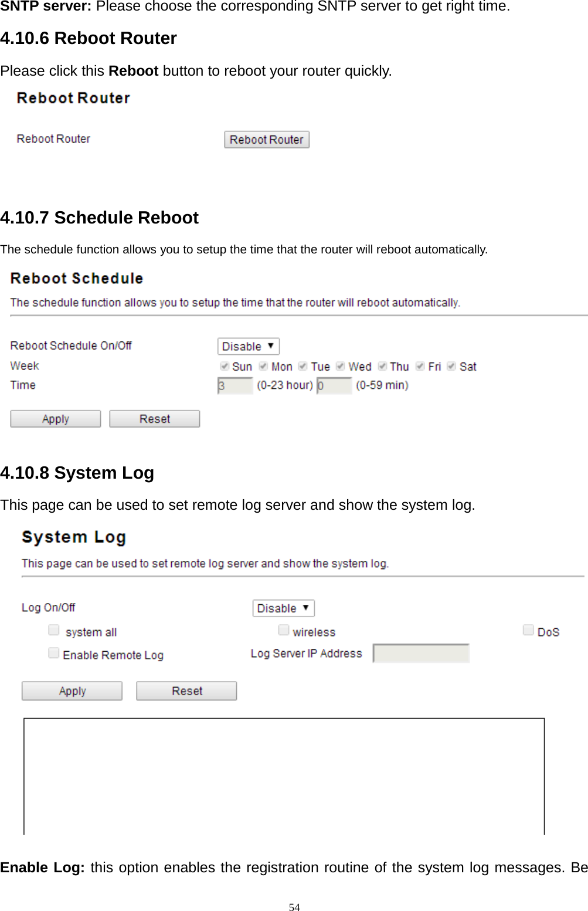Toggle the Thu checkbox
This screenshot has height=911, width=588.
coord(382,366)
